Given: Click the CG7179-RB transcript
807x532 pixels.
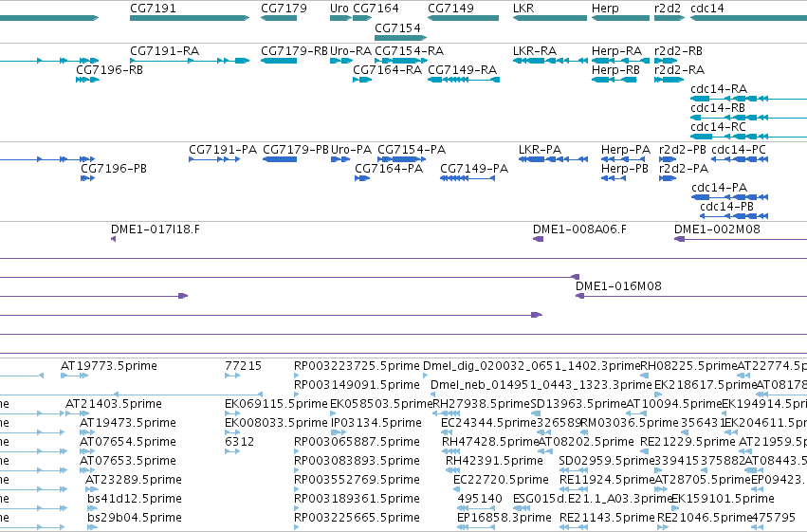Looking at the screenshot, I should (279, 61).
